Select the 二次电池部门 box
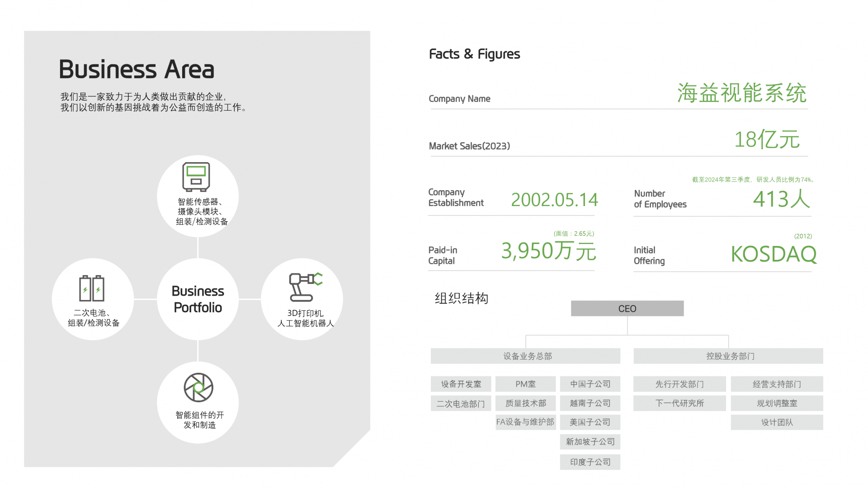The image size is (868, 488). coord(461,404)
